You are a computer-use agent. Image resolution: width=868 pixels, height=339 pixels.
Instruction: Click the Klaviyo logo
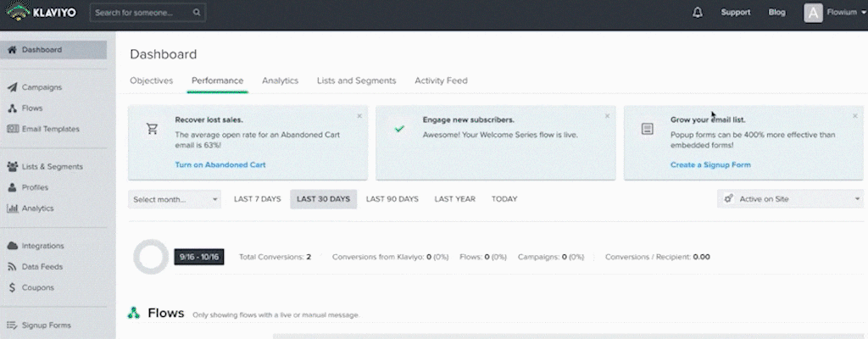point(42,12)
